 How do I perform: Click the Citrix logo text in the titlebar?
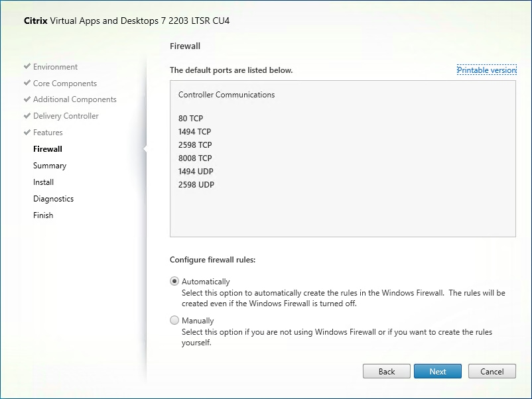pos(36,21)
